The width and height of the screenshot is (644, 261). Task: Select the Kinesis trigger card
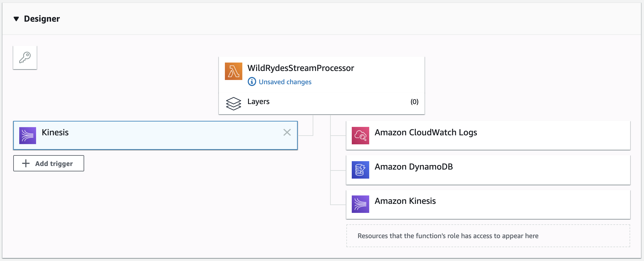pos(155,135)
